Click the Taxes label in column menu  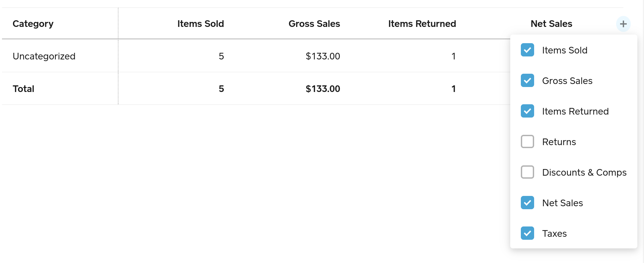[554, 234]
